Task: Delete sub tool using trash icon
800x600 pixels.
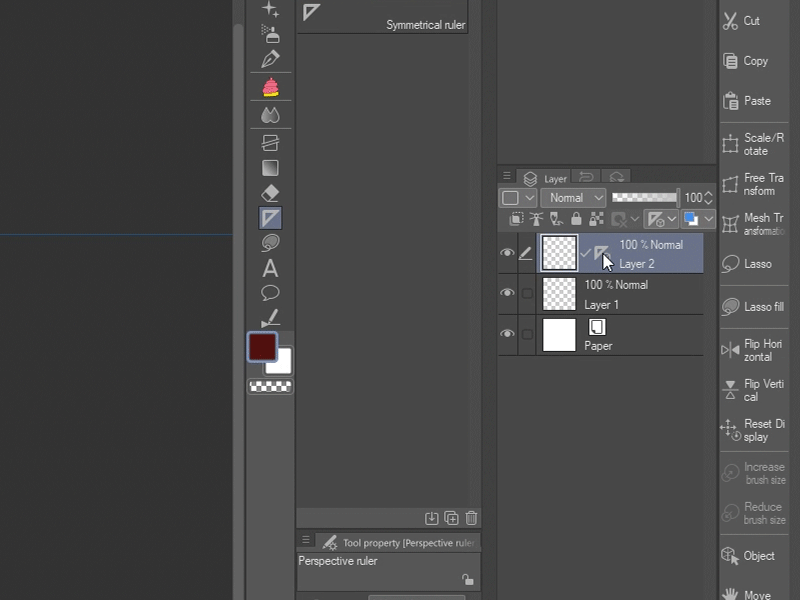Action: [x=472, y=518]
